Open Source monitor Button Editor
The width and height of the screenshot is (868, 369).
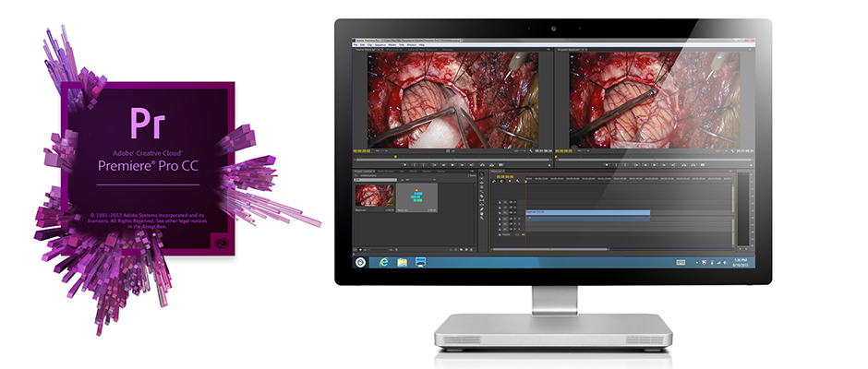[x=549, y=165]
